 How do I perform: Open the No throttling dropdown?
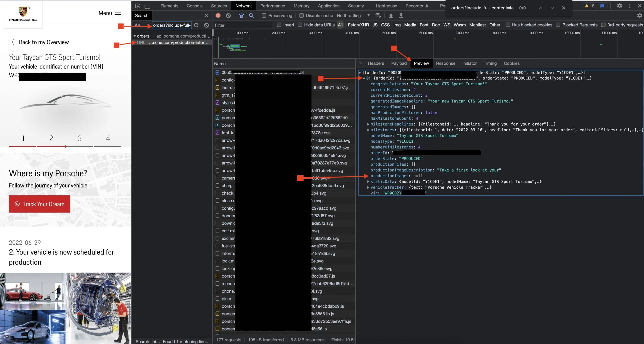tap(353, 15)
